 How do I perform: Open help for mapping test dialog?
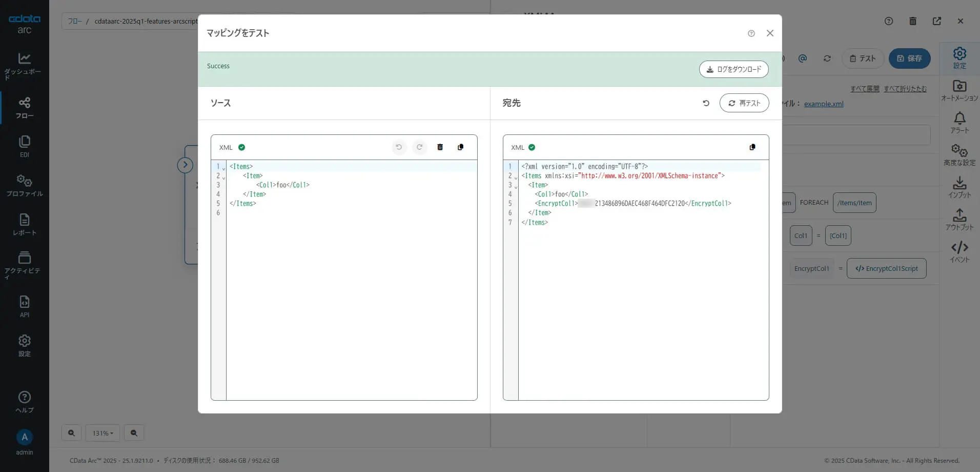click(751, 33)
